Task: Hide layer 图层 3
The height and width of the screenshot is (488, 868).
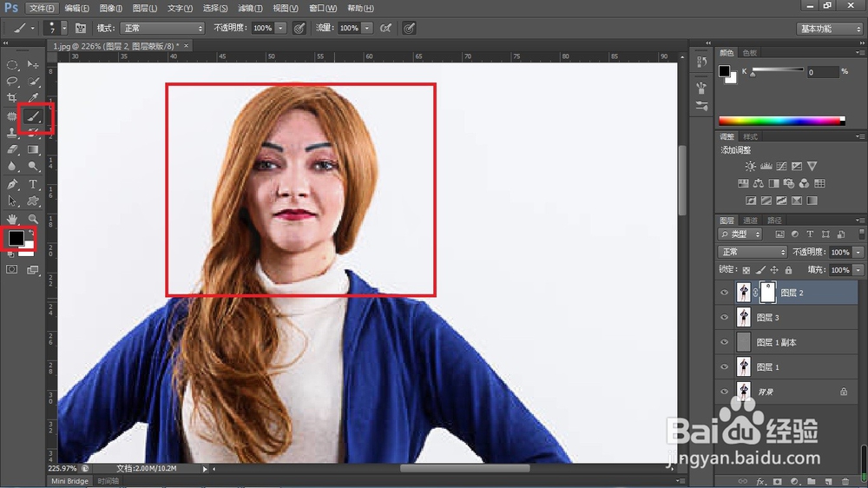Action: click(x=724, y=318)
